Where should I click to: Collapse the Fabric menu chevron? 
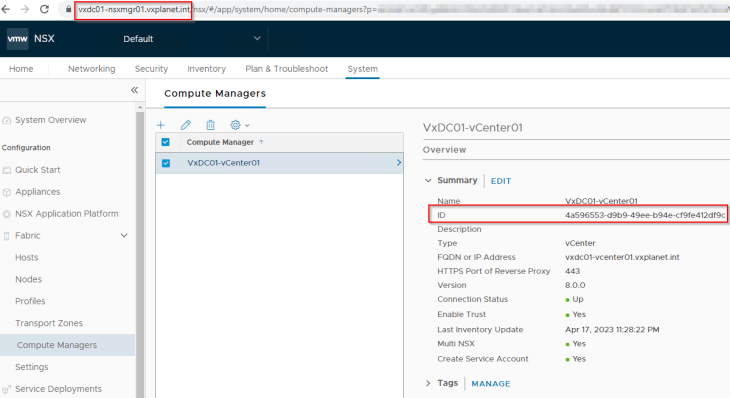[124, 236]
